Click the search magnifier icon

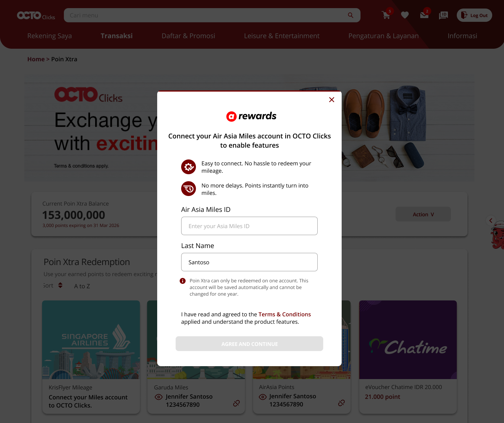(351, 15)
